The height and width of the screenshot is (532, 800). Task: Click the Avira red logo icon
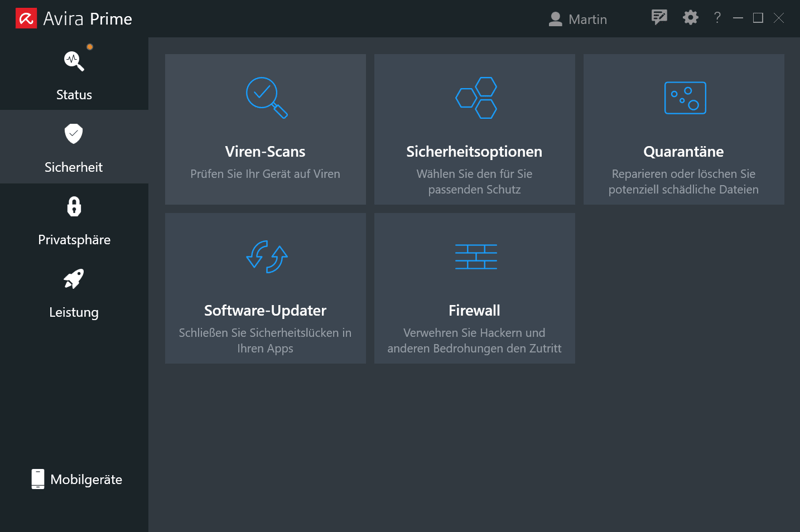tap(26, 19)
